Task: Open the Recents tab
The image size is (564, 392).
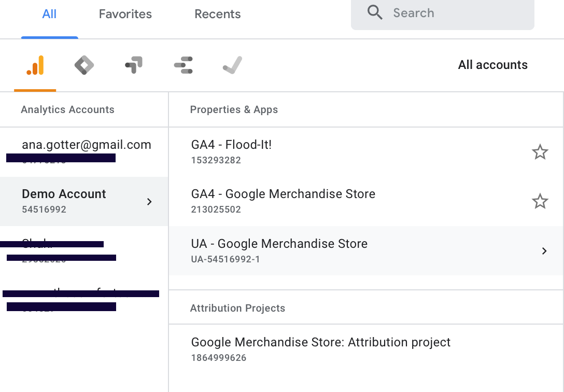Action: click(218, 14)
